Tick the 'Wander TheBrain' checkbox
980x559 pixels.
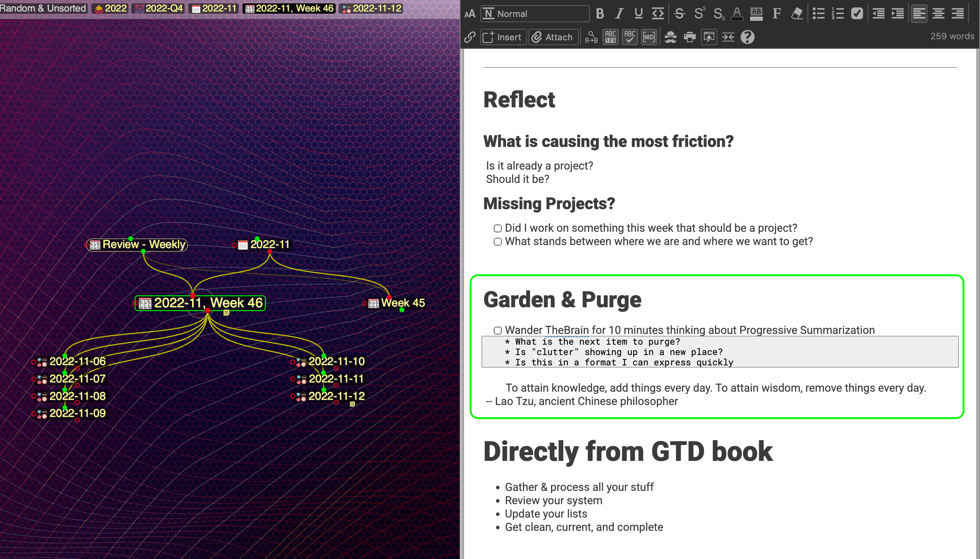coord(498,331)
